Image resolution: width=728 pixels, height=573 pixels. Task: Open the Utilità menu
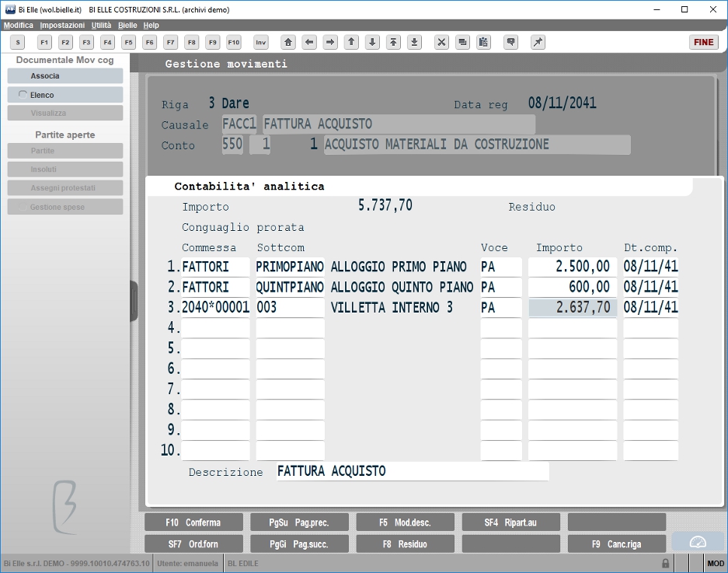(x=101, y=25)
